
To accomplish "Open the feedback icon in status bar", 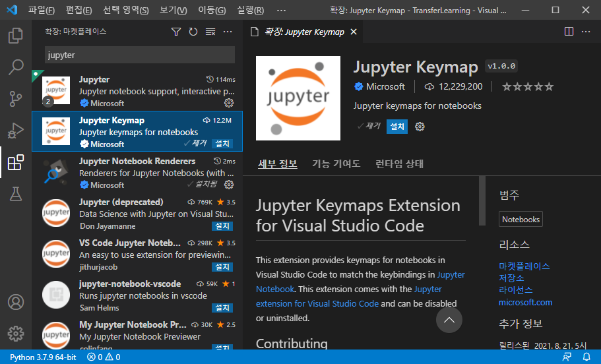I will pos(567,357).
